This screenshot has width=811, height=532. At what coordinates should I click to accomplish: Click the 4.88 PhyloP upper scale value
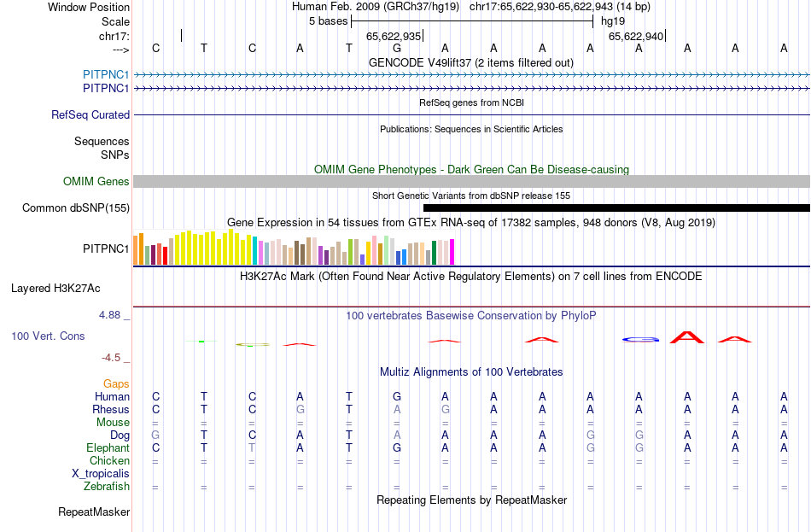point(109,315)
